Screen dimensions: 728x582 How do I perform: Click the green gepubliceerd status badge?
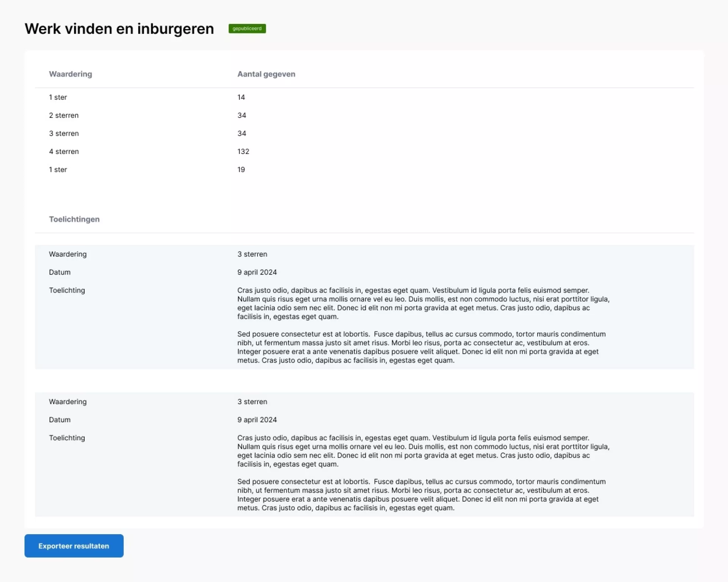(x=247, y=28)
